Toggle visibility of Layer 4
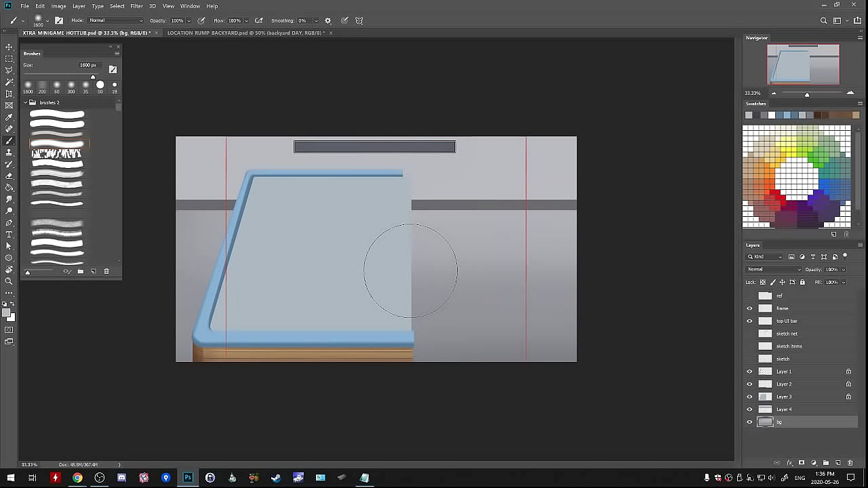 tap(749, 409)
